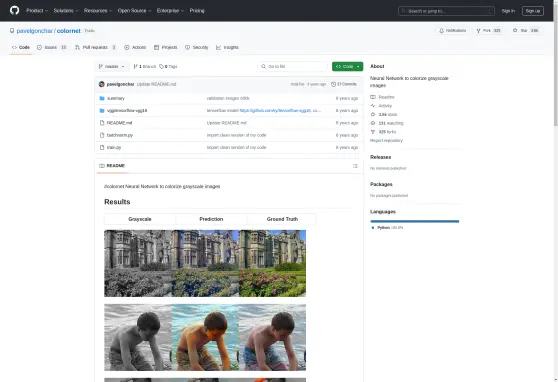558x382 pixels.
Task: Click the Go to file search field
Action: 292,67
